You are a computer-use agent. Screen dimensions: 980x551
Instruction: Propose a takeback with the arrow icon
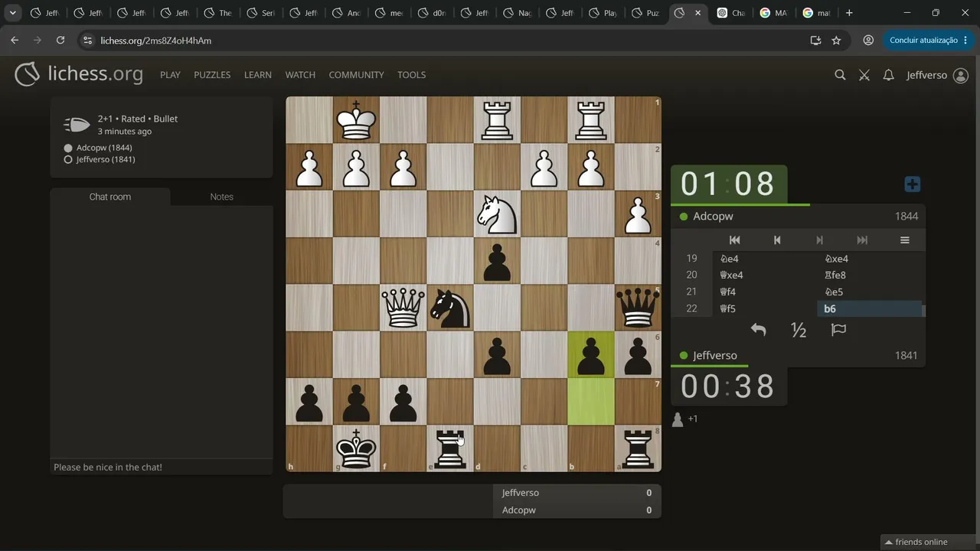click(x=758, y=330)
